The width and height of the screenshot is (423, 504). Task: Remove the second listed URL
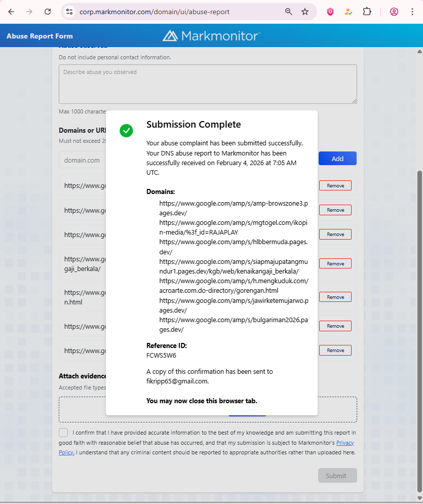[x=335, y=210]
